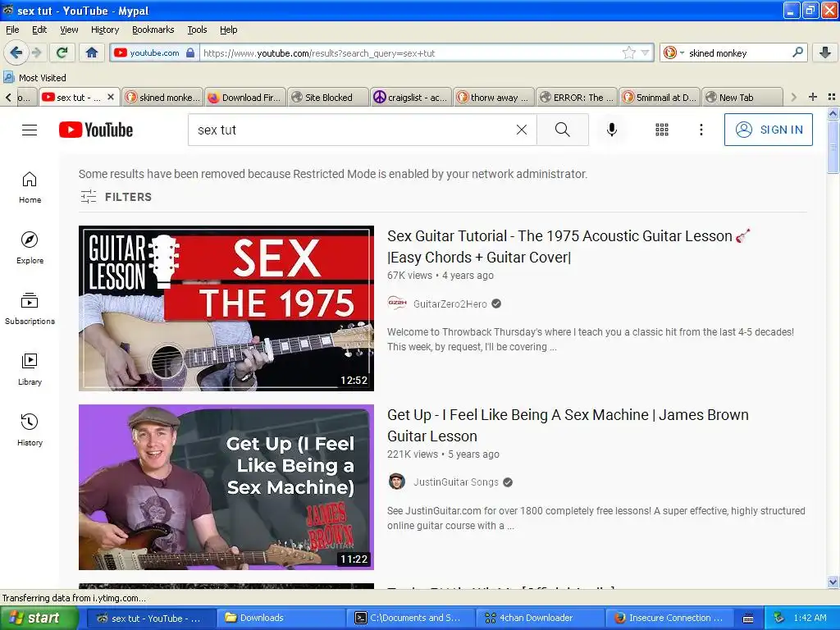Click the YouTube search magnifier button
The width and height of the screenshot is (840, 630).
pos(563,130)
